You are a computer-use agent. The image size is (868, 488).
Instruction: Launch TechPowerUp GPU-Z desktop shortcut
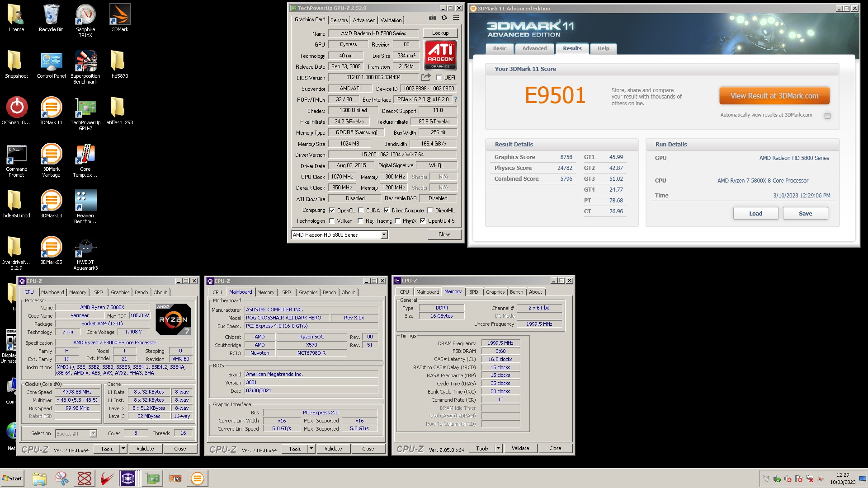85,114
